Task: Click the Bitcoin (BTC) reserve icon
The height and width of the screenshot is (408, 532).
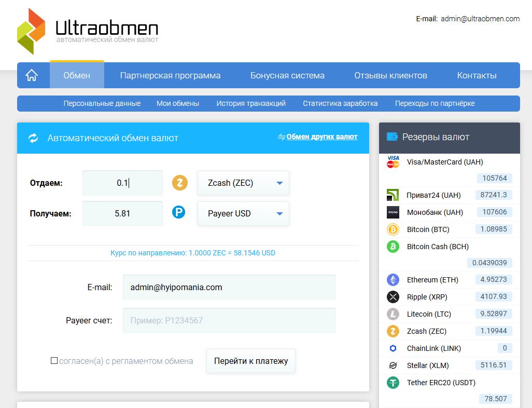Action: tap(393, 229)
